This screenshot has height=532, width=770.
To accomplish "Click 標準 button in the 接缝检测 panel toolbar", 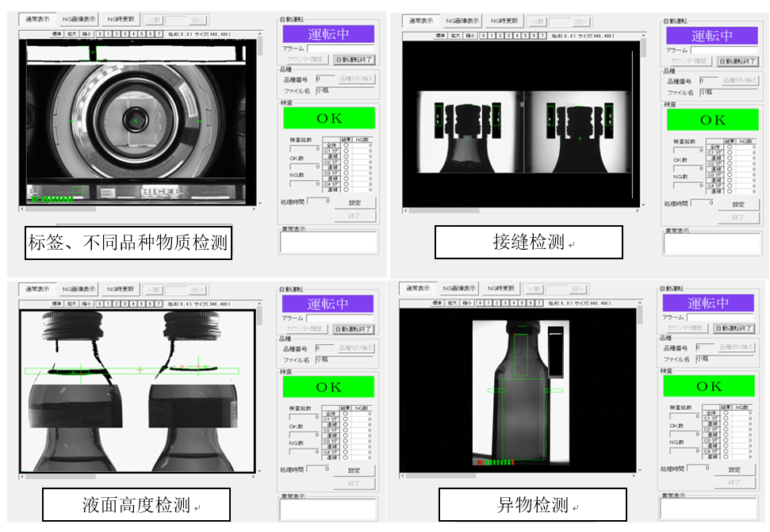I will 440,36.
